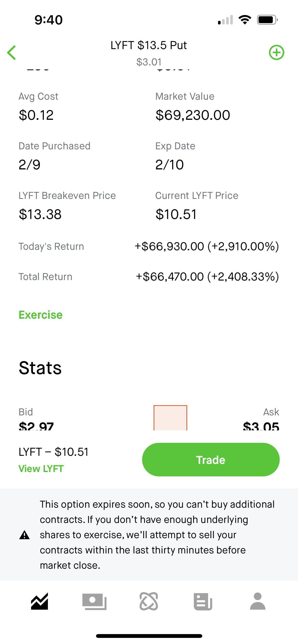Open the Investing chart tab
The height and width of the screenshot is (644, 298).
click(x=39, y=601)
